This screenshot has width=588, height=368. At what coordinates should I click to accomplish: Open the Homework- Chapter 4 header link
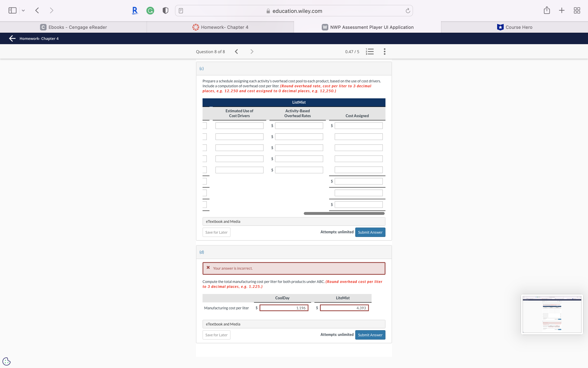pos(39,38)
